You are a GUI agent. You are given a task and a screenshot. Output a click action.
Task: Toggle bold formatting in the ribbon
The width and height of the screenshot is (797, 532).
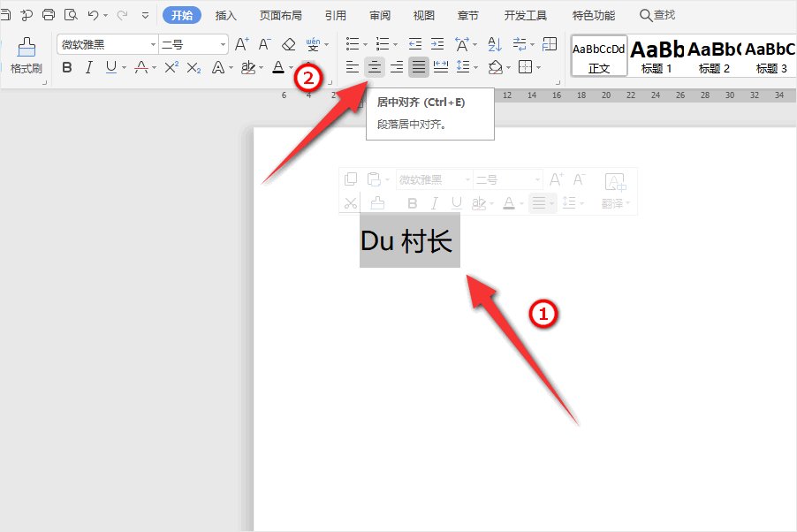click(67, 67)
